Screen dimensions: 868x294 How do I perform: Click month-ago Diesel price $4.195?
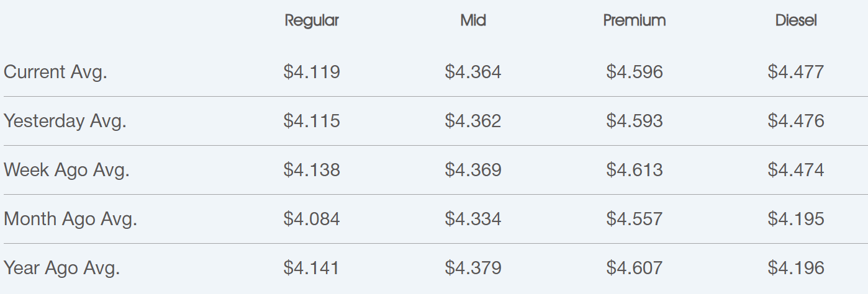[x=796, y=219]
